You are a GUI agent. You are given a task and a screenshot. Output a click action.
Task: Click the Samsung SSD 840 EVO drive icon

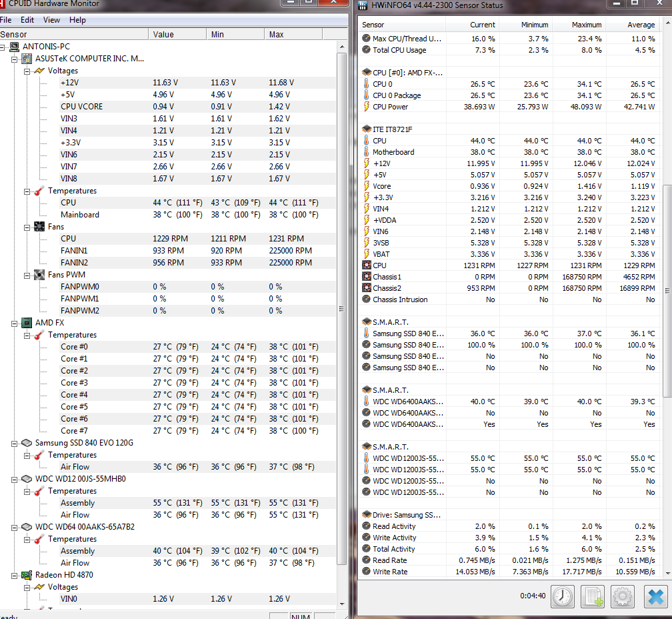[x=27, y=442]
